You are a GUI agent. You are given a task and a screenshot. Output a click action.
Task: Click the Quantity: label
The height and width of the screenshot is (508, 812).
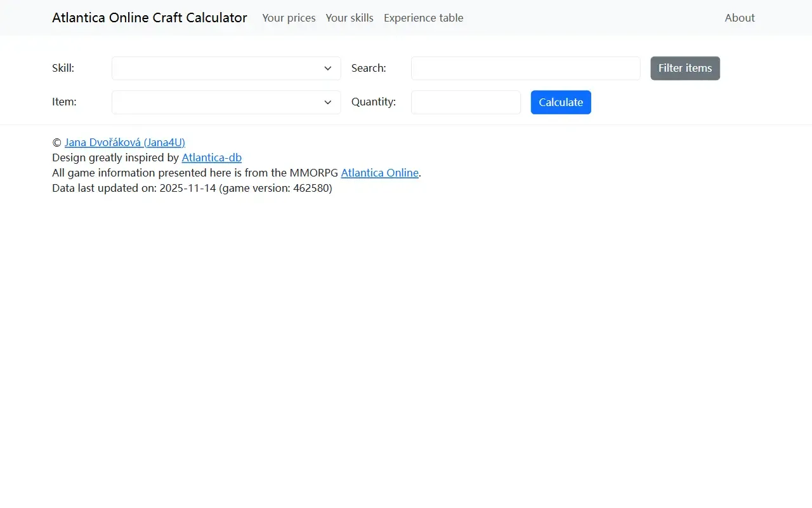coord(374,102)
